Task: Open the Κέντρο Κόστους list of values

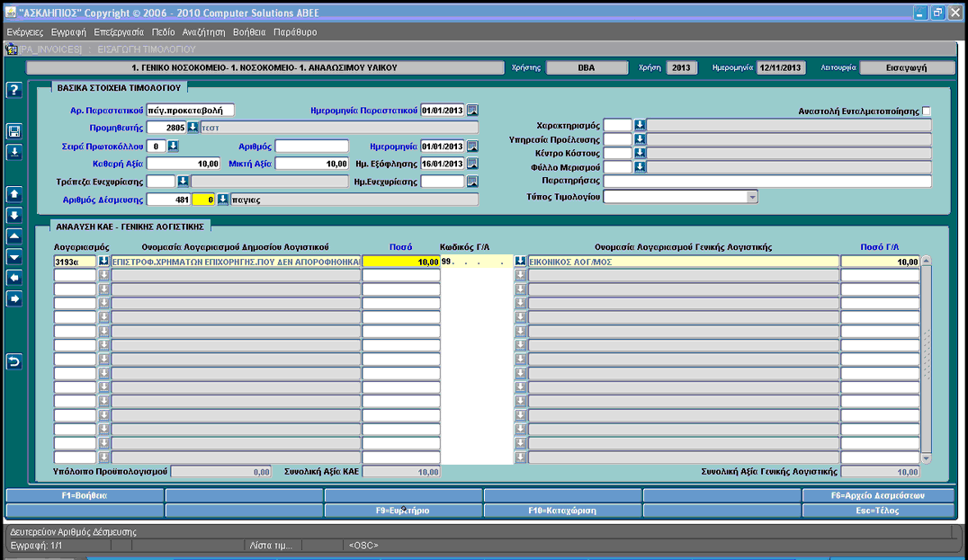Action: pos(640,153)
